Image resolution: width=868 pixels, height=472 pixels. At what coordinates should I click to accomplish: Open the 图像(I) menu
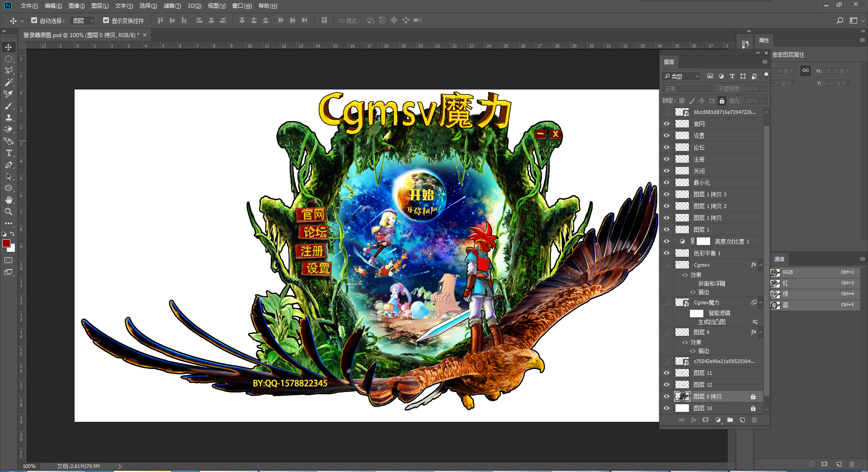pos(77,6)
